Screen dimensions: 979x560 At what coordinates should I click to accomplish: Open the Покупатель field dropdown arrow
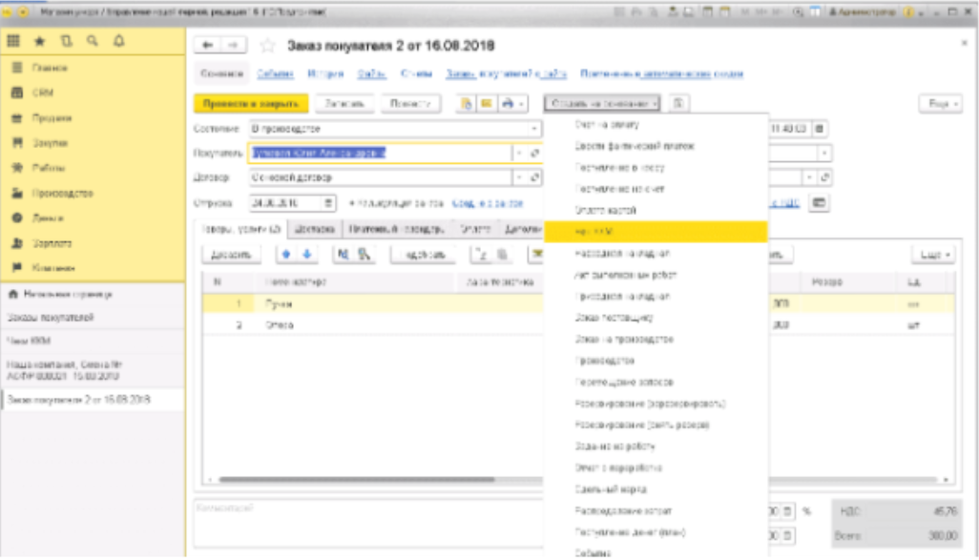point(519,153)
